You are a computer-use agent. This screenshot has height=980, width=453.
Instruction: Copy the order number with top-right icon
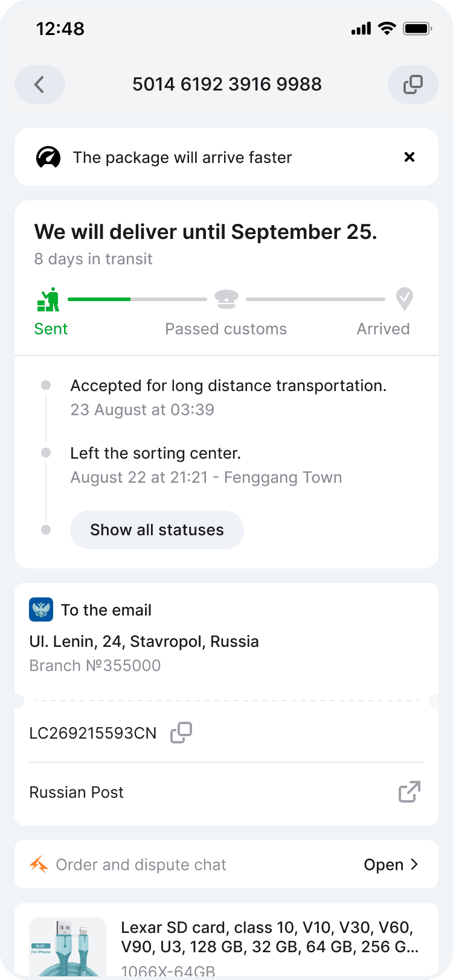413,84
